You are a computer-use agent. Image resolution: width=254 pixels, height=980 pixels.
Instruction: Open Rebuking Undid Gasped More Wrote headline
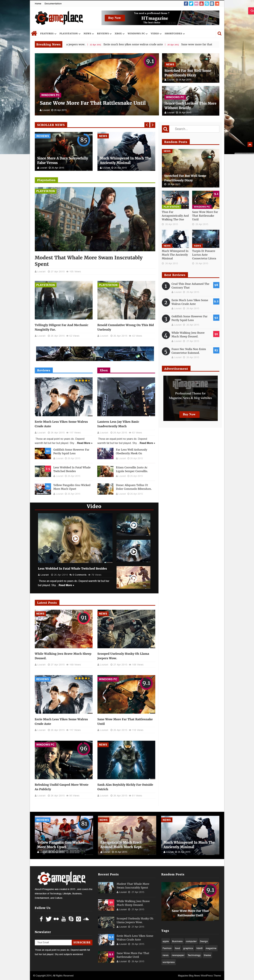click(x=62, y=787)
